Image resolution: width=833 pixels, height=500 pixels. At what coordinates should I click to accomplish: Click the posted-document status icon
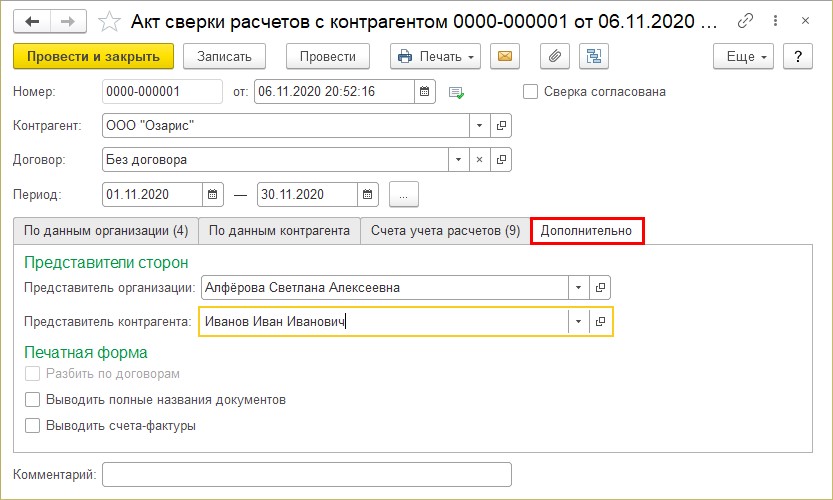pyautogui.click(x=456, y=92)
